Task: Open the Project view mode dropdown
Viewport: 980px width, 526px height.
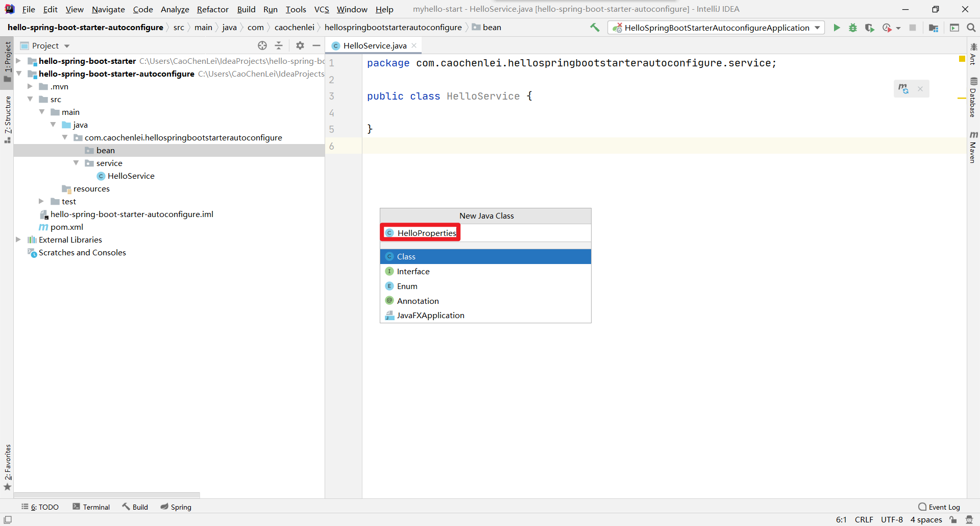Action: [x=67, y=46]
